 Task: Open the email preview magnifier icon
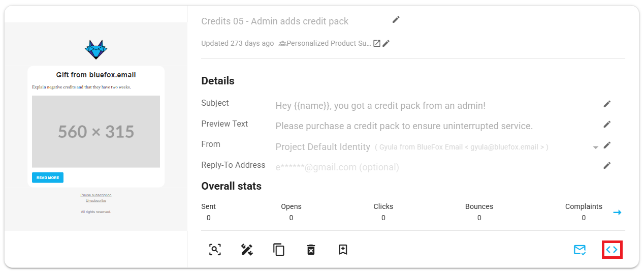(215, 250)
